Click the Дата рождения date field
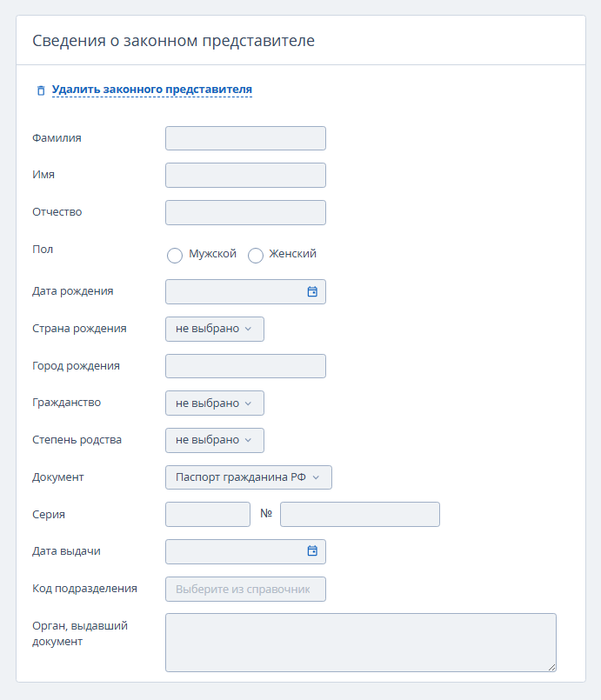601x700 pixels. [233, 292]
